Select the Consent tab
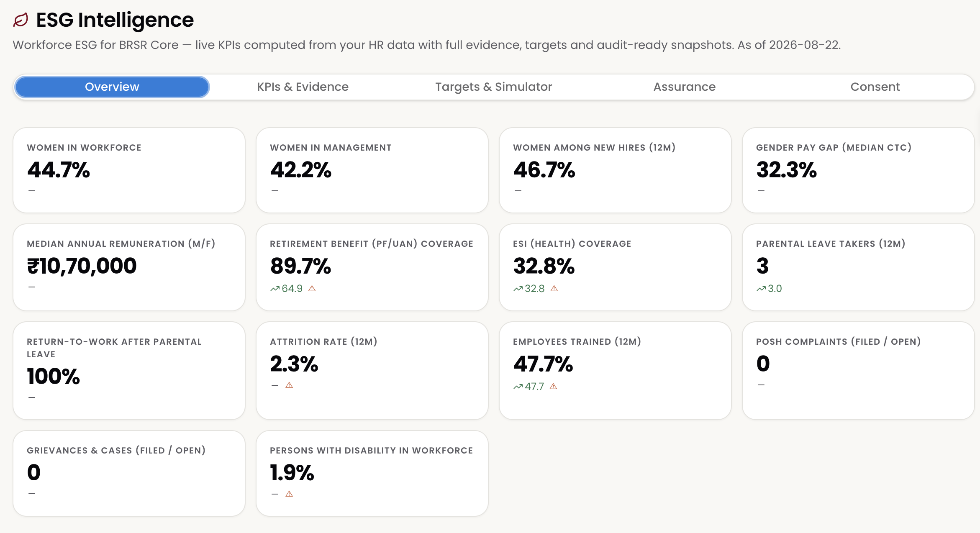Image resolution: width=980 pixels, height=533 pixels. click(x=875, y=87)
